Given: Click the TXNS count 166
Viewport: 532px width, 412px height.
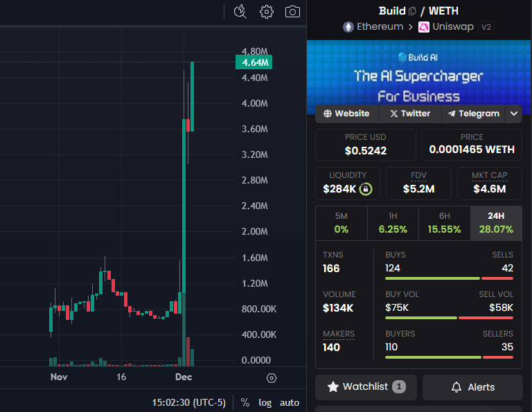Looking at the screenshot, I should click(x=331, y=269).
